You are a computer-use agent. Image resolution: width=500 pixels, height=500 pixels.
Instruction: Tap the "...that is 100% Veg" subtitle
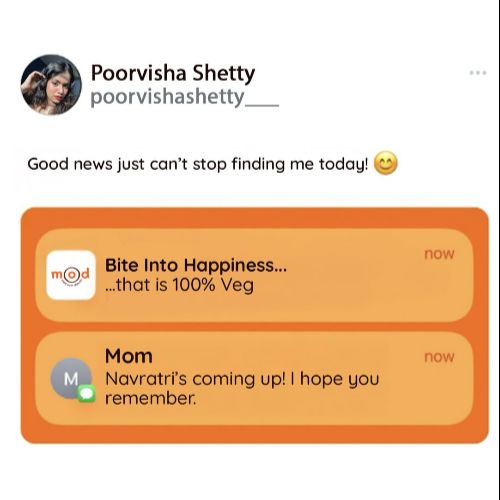180,285
